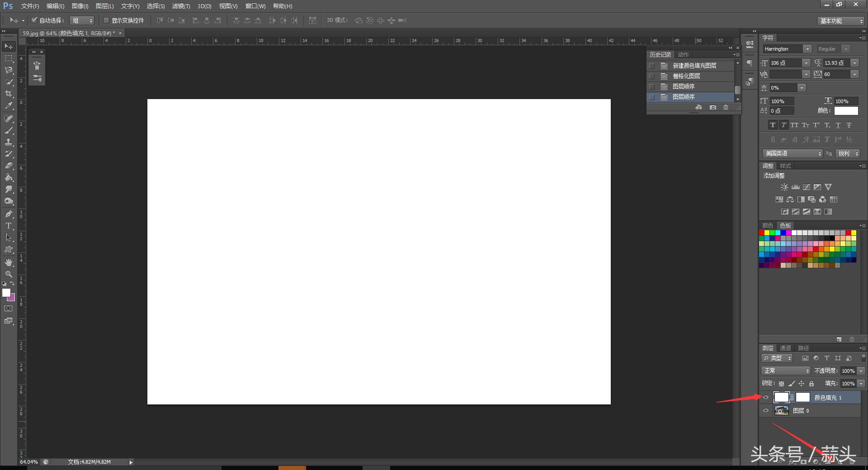Select the Pen tool

coord(9,214)
